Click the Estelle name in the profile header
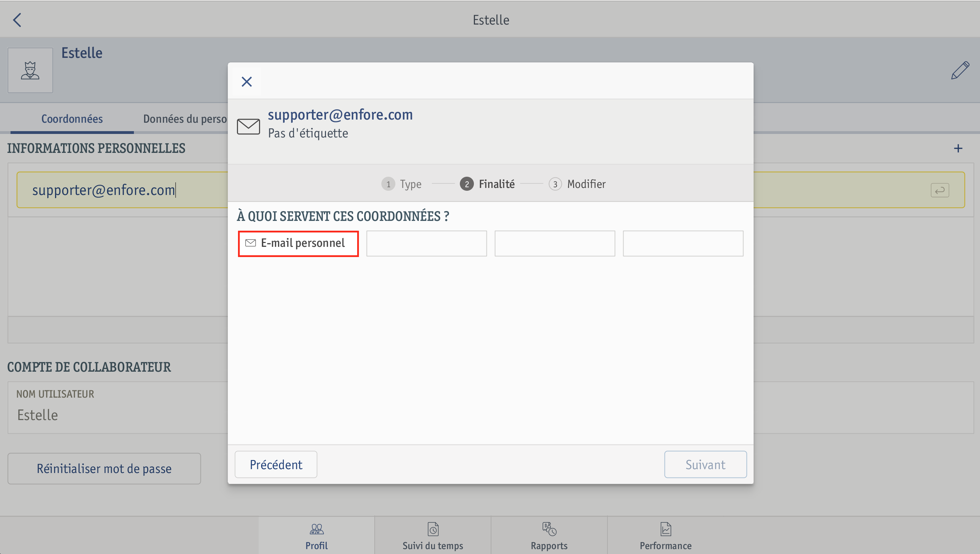 [82, 53]
